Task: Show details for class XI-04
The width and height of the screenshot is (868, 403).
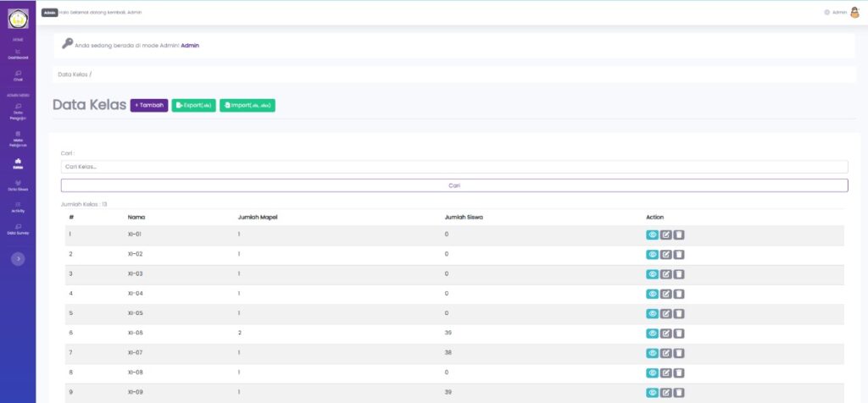Action: pos(653,294)
